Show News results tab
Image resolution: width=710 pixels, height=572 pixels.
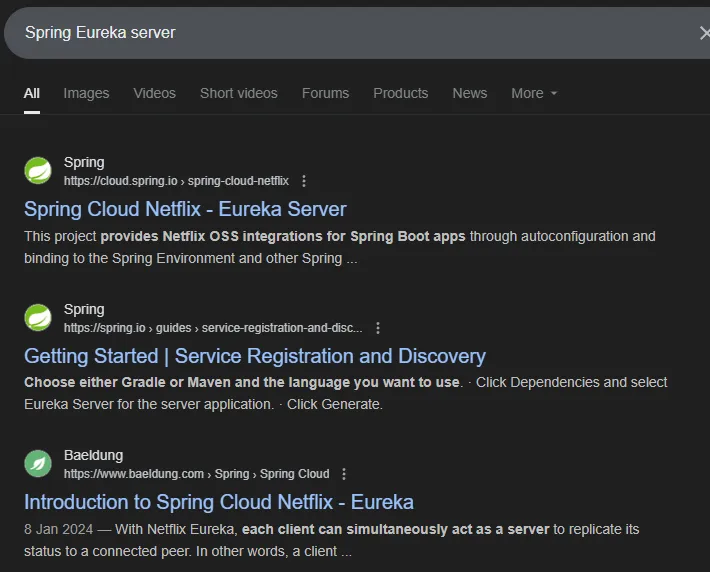pos(469,93)
